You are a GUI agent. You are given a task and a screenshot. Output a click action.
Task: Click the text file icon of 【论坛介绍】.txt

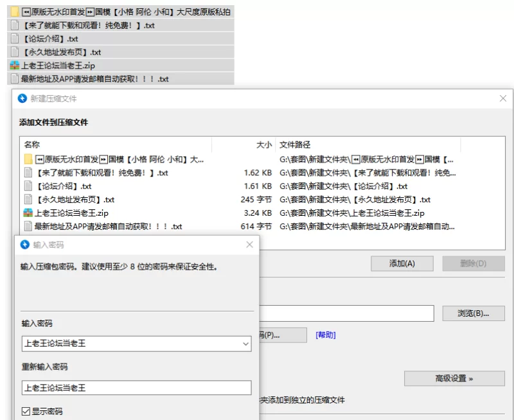click(14, 39)
